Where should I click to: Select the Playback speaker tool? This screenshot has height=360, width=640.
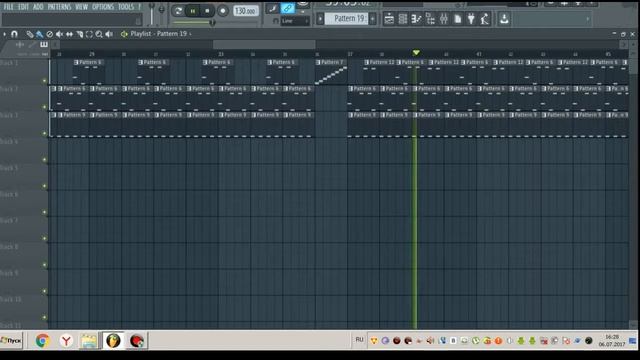point(109,34)
